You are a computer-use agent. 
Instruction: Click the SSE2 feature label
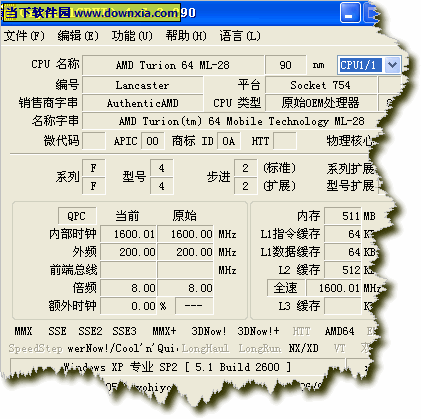(90, 331)
